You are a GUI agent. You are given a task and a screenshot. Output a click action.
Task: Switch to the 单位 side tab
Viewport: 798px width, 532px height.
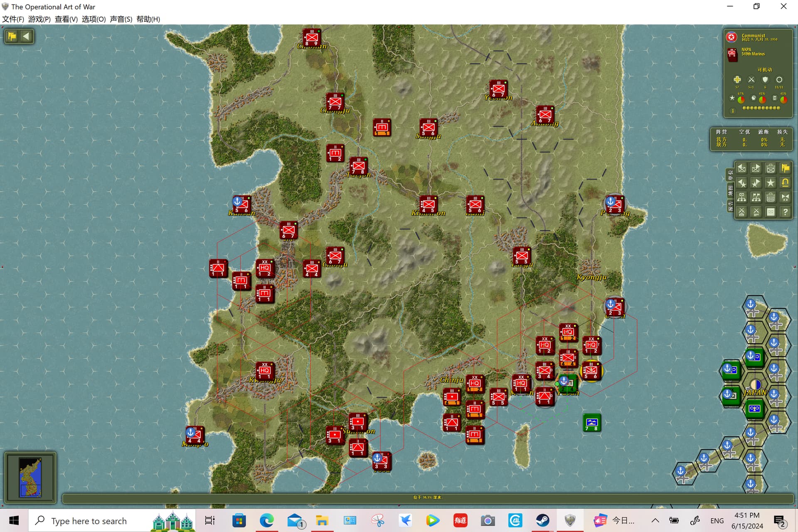[730, 175]
